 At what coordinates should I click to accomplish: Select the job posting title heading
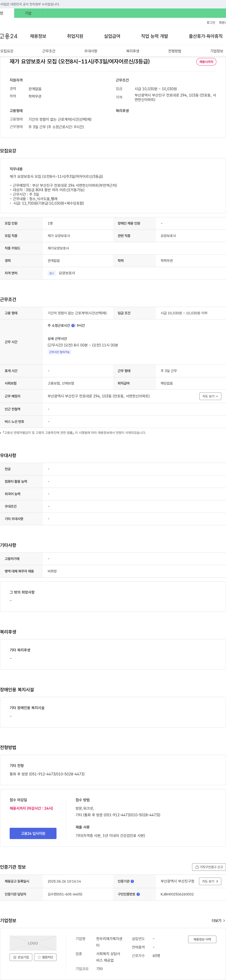tap(80, 61)
